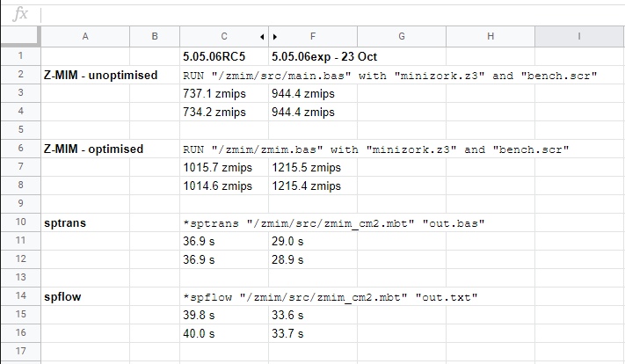Select column H header
This screenshot has height=364, width=625.
click(x=491, y=37)
